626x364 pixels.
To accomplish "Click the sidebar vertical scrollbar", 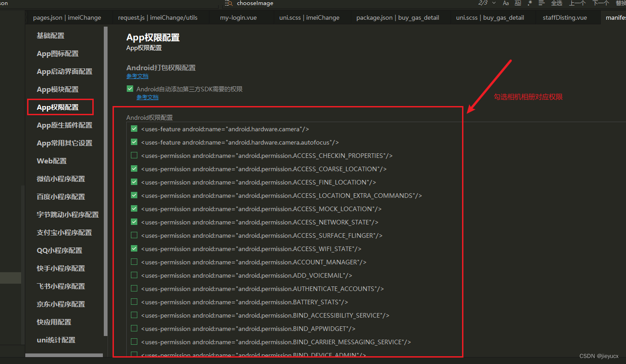I will point(106,181).
